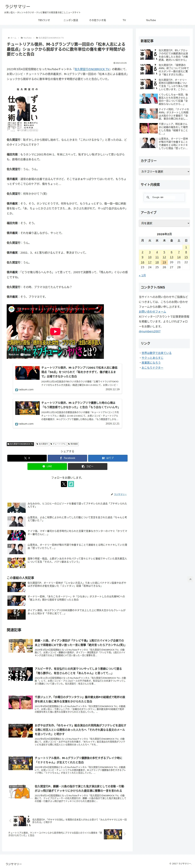Open the card 「もう開放感でしかなかった」と告白

[x=67, y=413]
